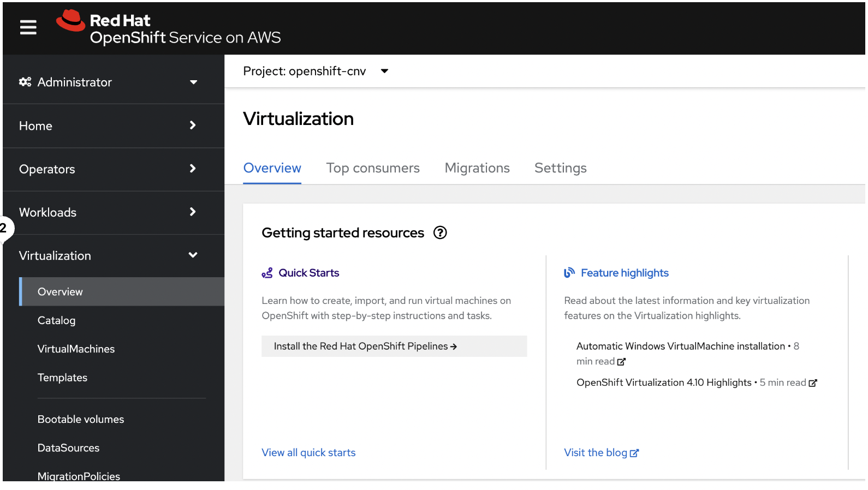
Task: Click the Quick Starts icon
Action: pos(267,273)
